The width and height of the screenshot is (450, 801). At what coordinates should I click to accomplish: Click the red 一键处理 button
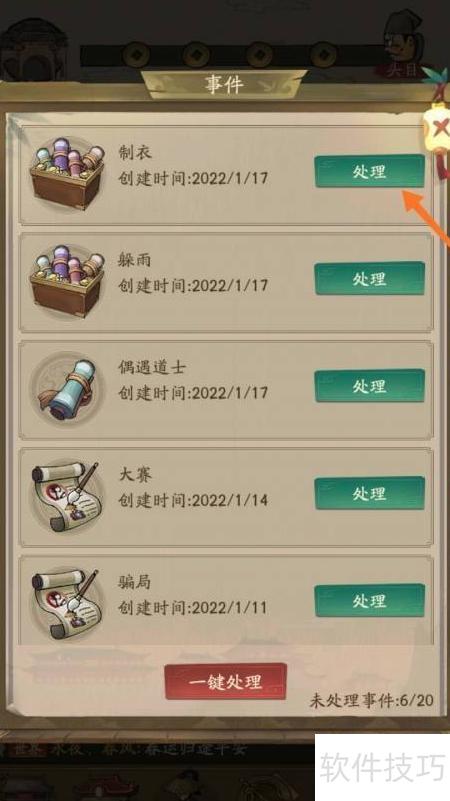point(225,681)
